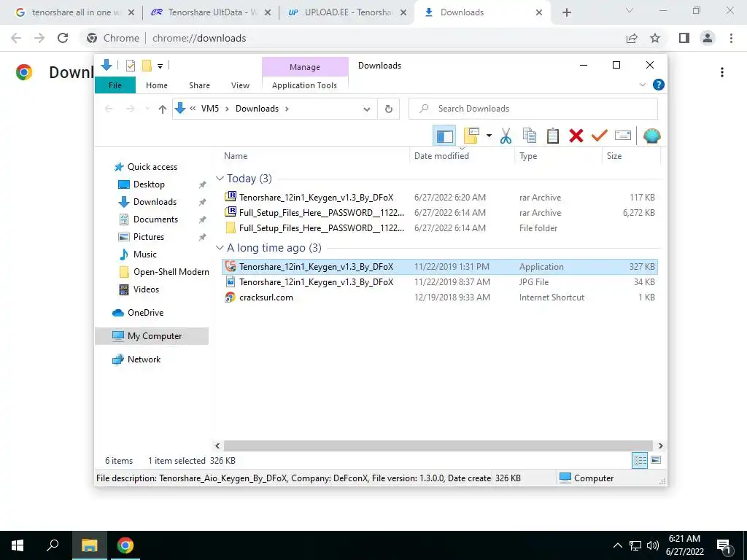Select the 117 KB Tenorshare Keygen rar archive
747x560 pixels.
(440, 197)
